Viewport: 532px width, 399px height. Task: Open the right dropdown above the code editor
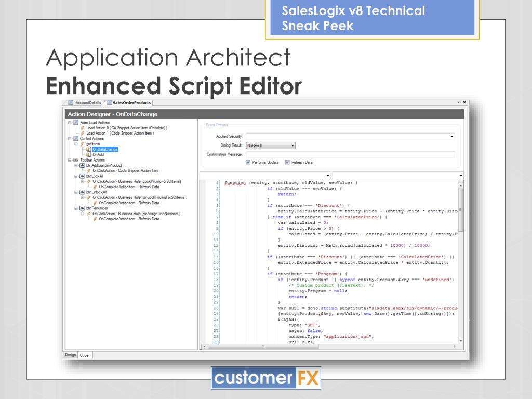tap(460, 176)
